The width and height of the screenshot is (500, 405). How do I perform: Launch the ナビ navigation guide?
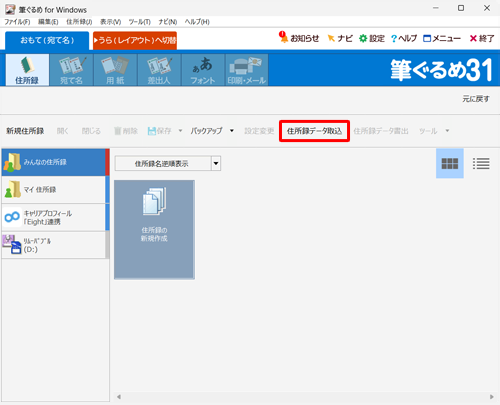tap(340, 38)
